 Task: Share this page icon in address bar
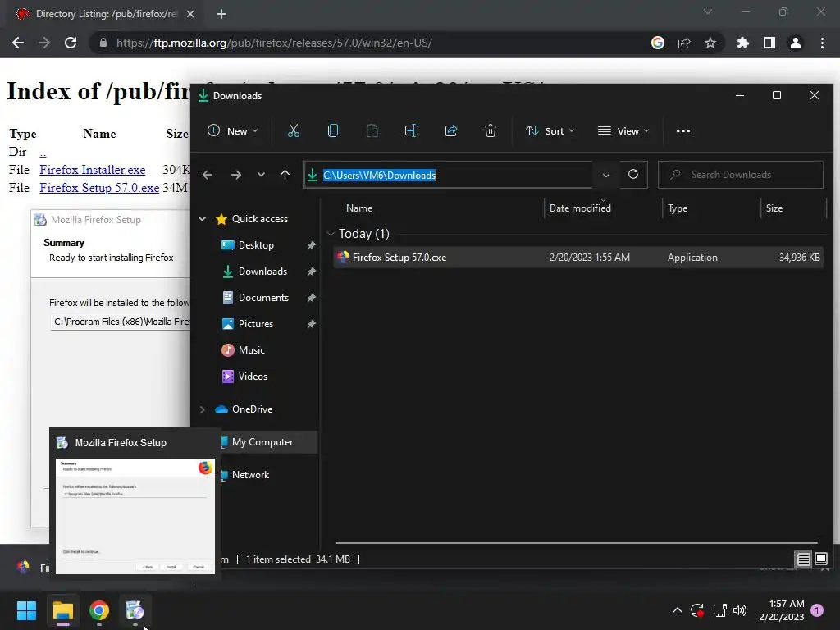click(684, 43)
